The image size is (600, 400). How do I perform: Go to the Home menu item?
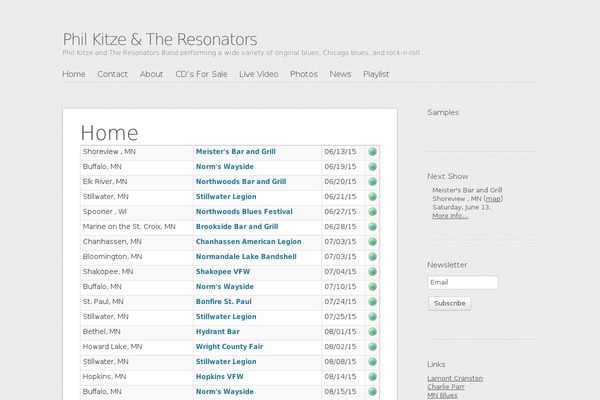(74, 74)
